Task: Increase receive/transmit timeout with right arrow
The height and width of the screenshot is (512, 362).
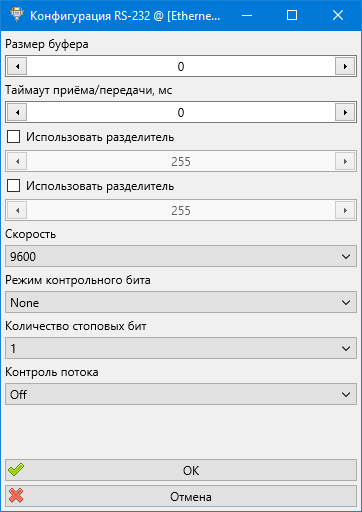Action: (x=345, y=112)
